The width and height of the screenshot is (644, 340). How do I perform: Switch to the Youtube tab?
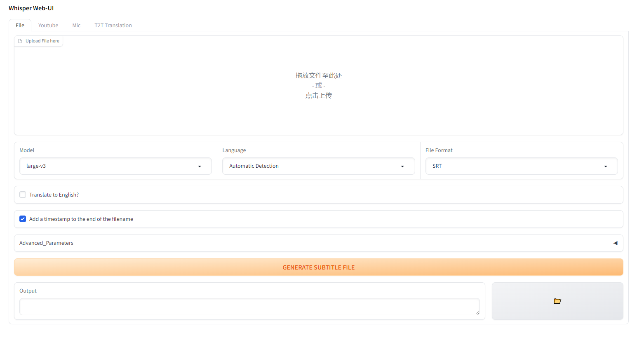point(48,25)
